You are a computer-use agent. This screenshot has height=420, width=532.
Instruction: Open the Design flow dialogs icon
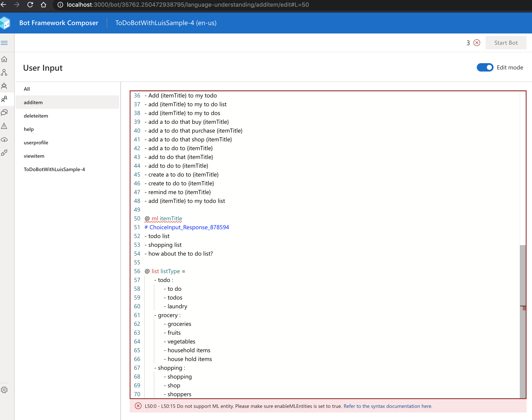[x=4, y=73]
